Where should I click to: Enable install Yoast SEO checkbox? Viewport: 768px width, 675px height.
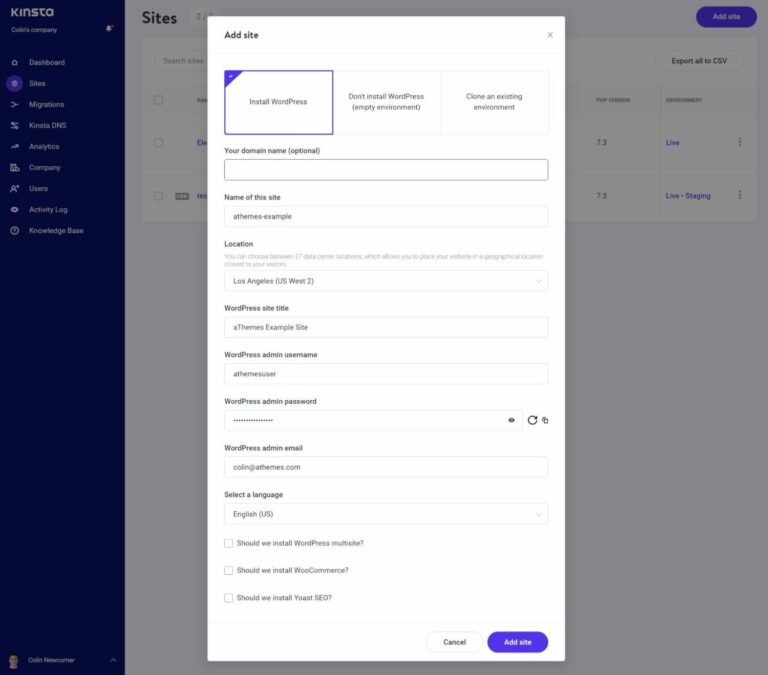coord(228,598)
